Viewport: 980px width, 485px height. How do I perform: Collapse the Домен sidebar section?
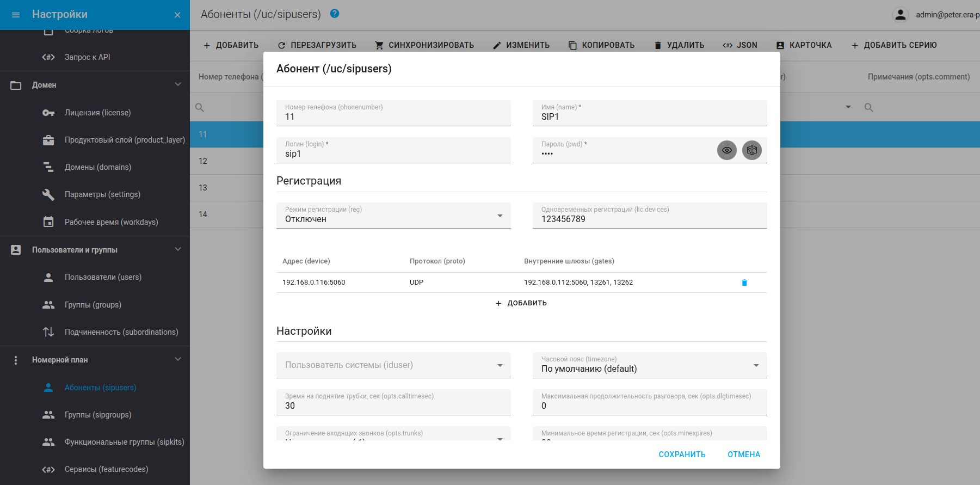tap(177, 84)
